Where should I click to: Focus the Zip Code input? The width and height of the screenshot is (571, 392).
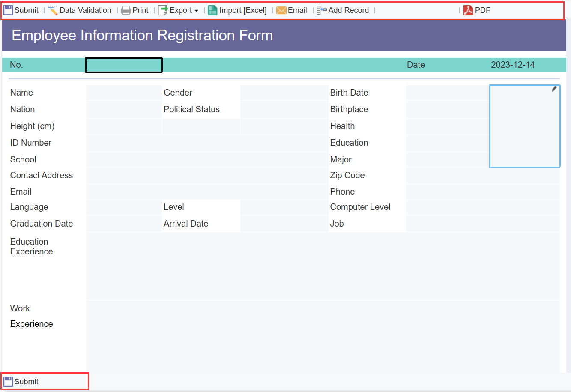coord(483,176)
